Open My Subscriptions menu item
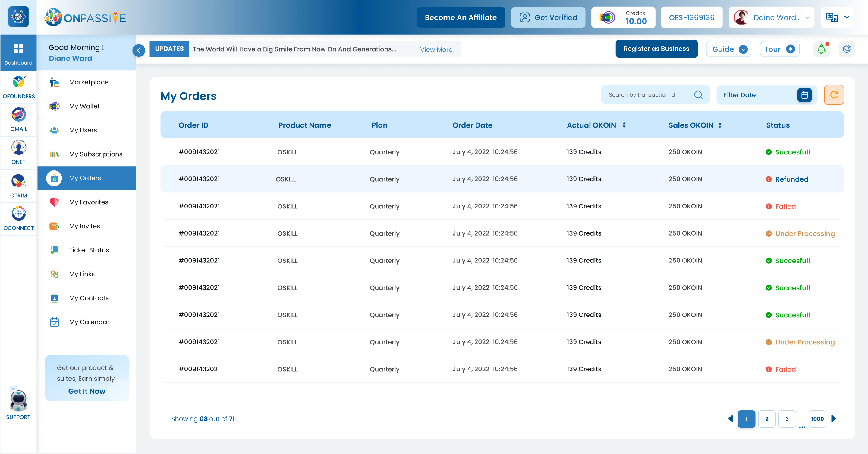 pos(86,154)
